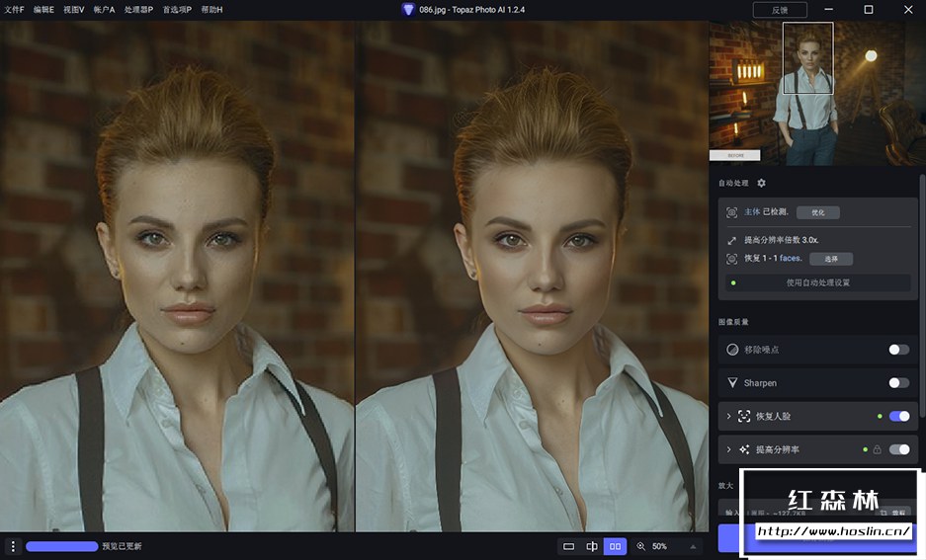Click the 提高分辨率 sparkle icon
This screenshot has height=560, width=926.
[x=744, y=449]
